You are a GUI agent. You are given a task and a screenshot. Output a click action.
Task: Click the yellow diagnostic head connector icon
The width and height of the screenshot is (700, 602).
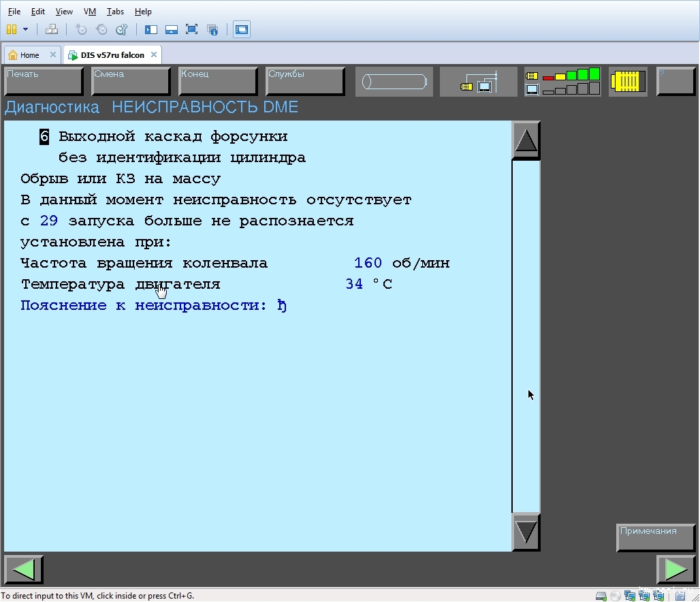click(x=628, y=82)
